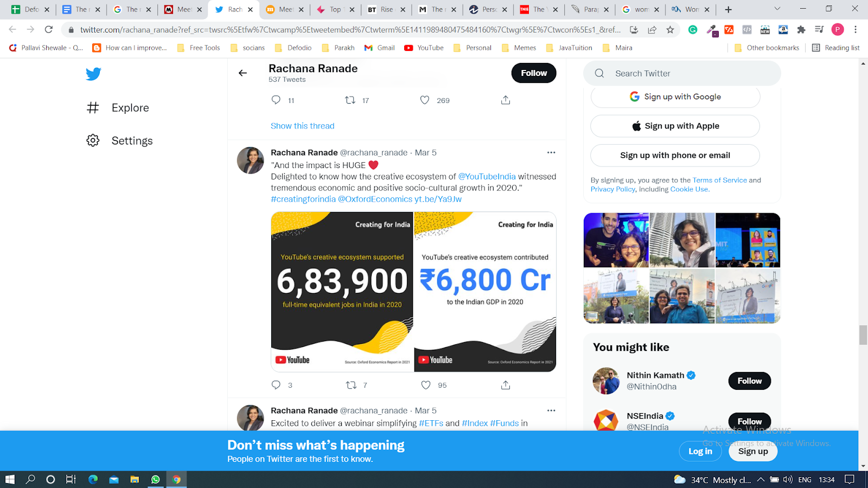
Task: Open File Explorer from taskbar
Action: (x=135, y=479)
